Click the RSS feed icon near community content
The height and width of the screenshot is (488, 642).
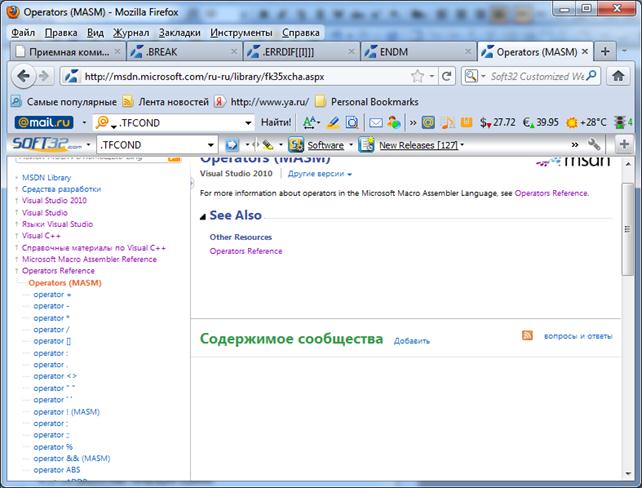click(527, 335)
